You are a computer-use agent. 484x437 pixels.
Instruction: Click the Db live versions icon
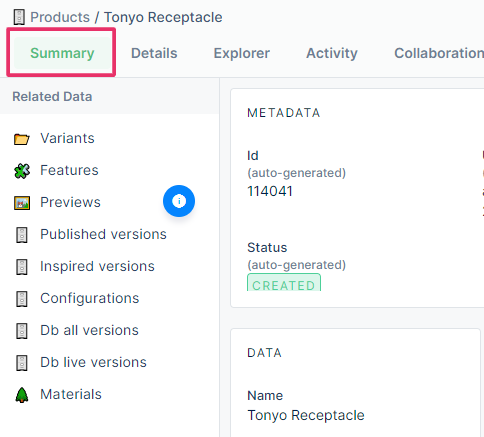(22, 363)
